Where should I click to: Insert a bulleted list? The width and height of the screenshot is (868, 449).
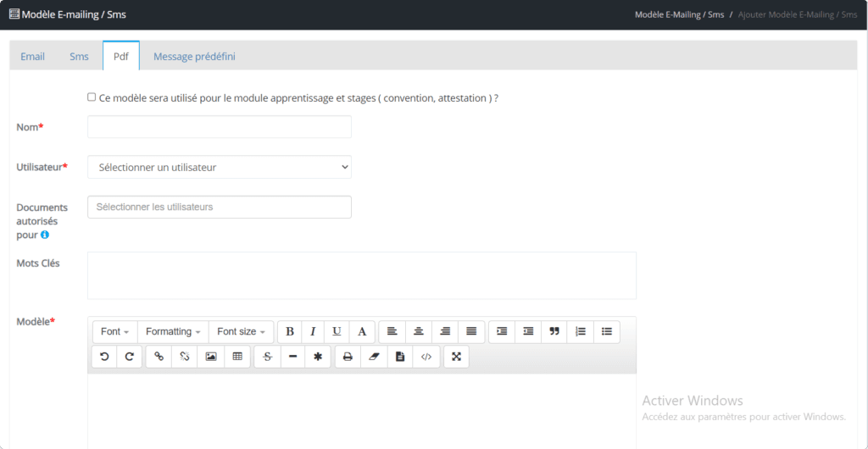click(x=607, y=332)
